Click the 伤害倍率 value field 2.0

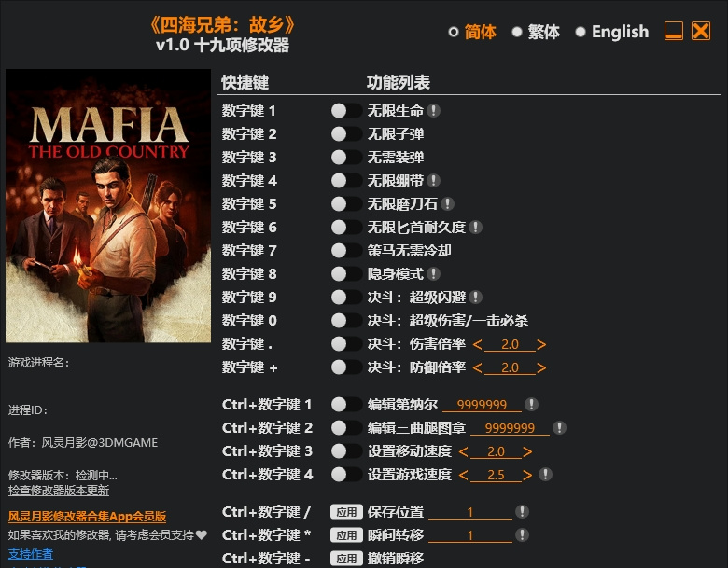coord(510,344)
